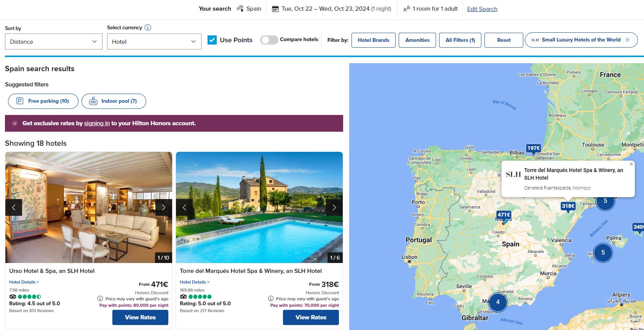
Task: Open the 4-hotel cluster near Granada
Action: [x=498, y=302]
